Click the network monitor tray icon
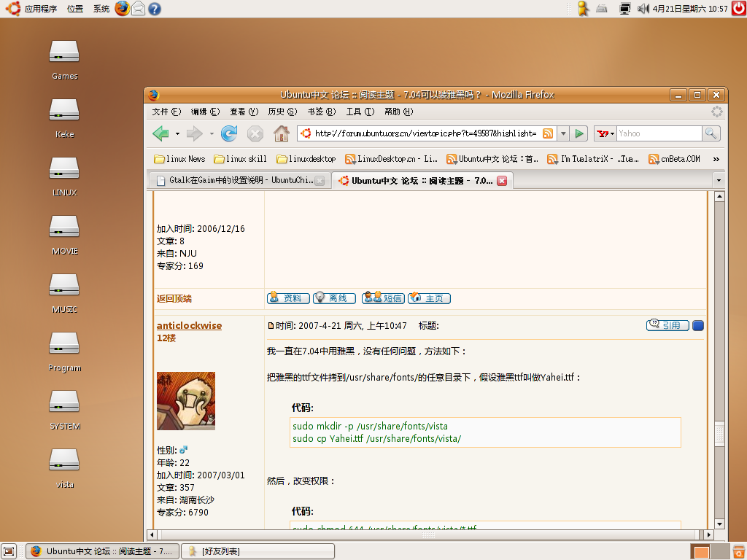Viewport: 747px width, 560px height. click(624, 9)
